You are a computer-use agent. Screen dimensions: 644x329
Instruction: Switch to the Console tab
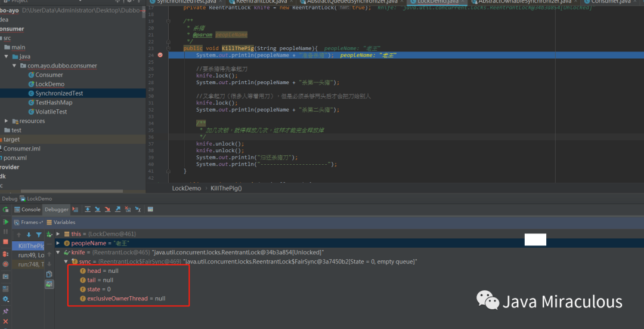point(27,210)
